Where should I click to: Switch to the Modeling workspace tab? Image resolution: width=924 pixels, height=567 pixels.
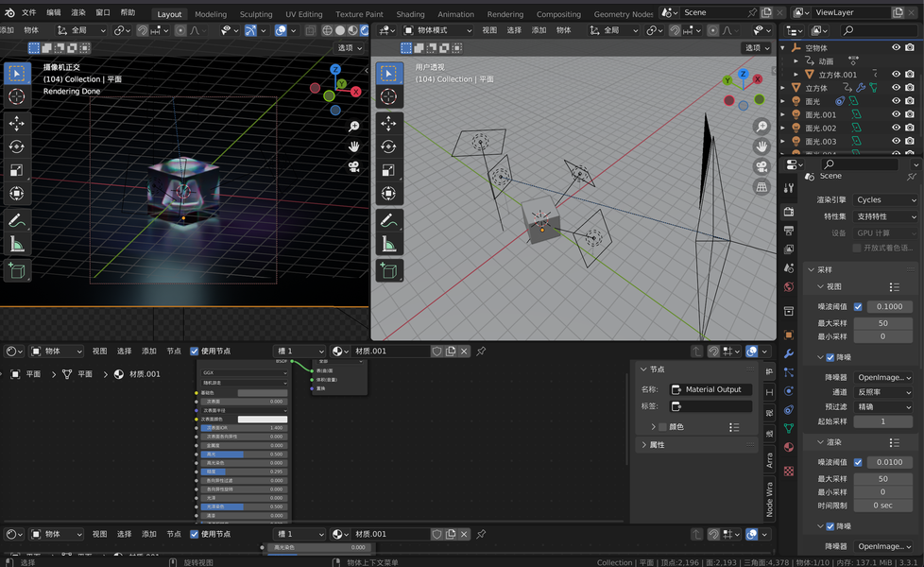pyautogui.click(x=211, y=14)
